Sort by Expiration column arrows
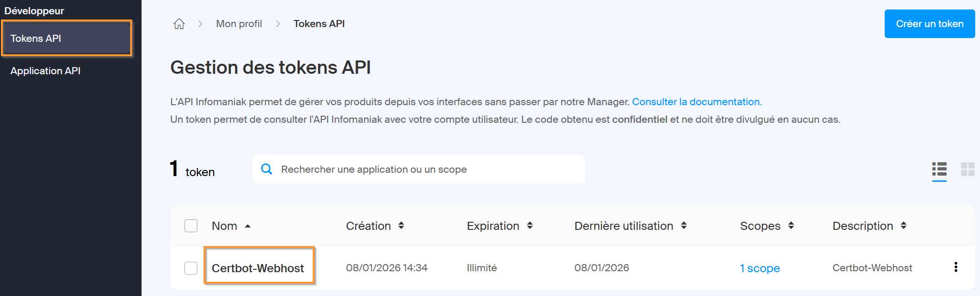The height and width of the screenshot is (296, 980). [530, 226]
